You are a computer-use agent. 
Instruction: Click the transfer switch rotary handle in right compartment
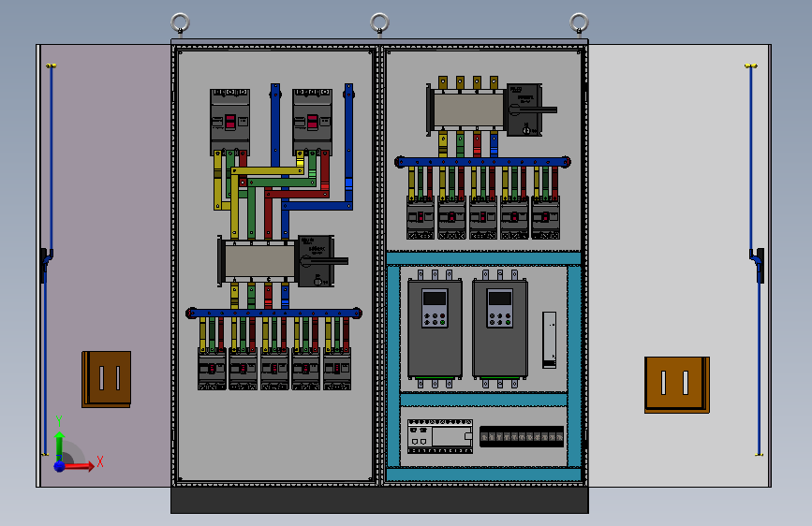click(x=533, y=110)
